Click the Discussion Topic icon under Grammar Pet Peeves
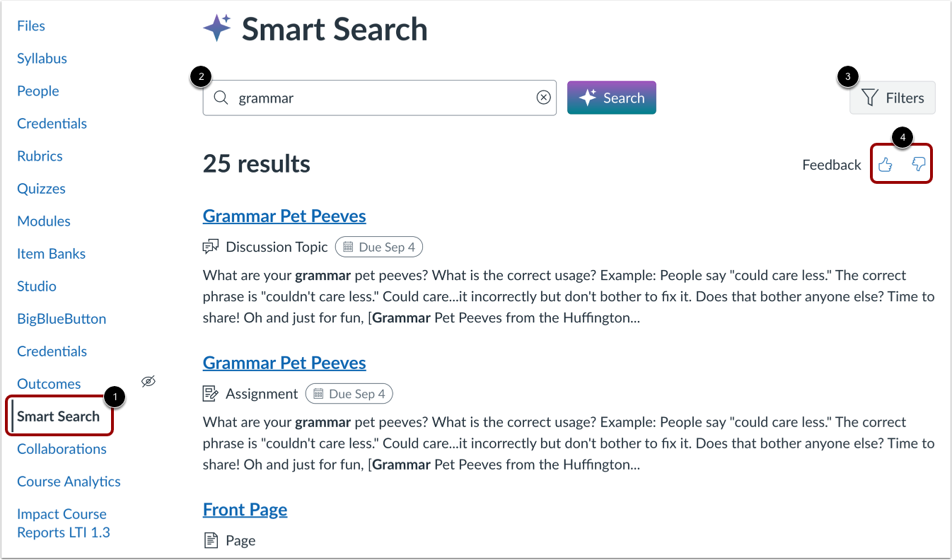The image size is (952, 560). (x=211, y=246)
